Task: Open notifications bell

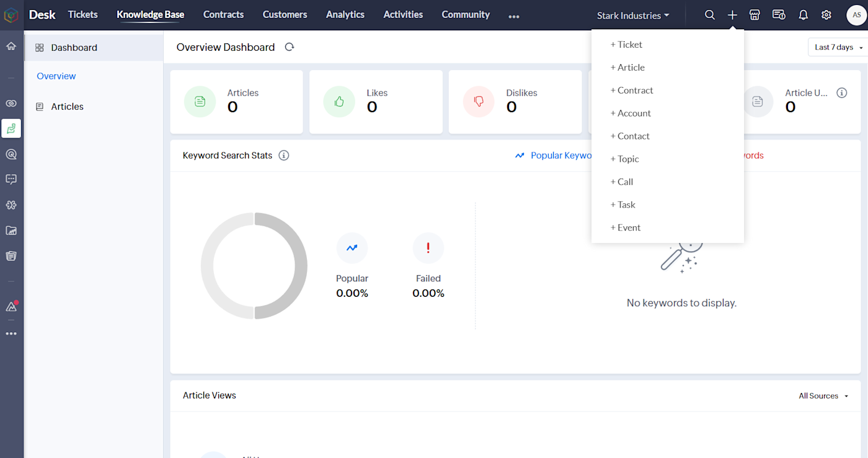Action: 804,15
